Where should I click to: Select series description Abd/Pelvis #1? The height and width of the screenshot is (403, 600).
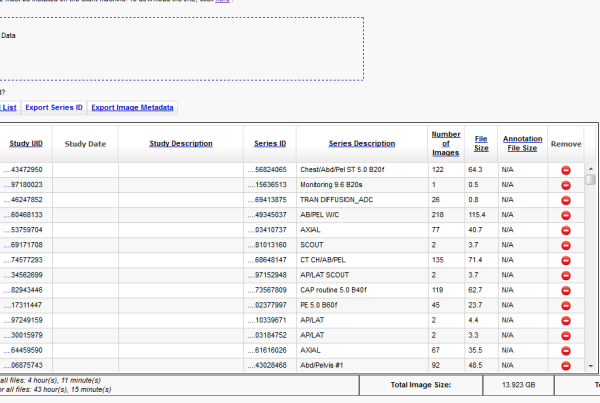click(x=321, y=365)
